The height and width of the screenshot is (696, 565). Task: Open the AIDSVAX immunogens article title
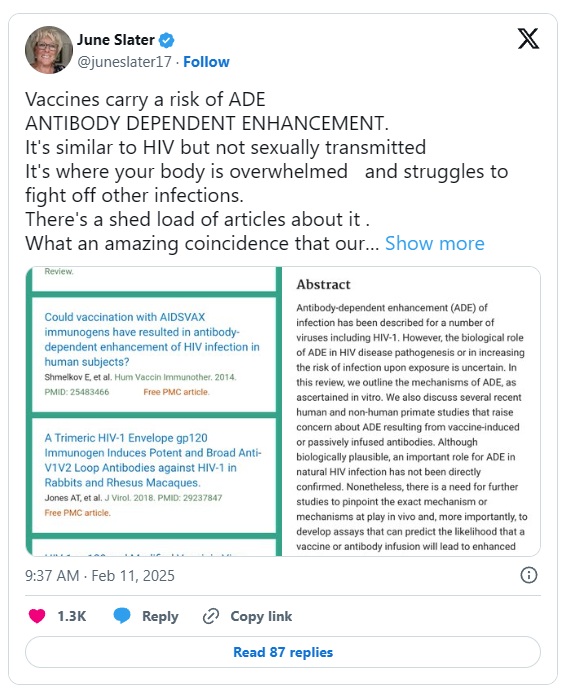[x=152, y=339]
